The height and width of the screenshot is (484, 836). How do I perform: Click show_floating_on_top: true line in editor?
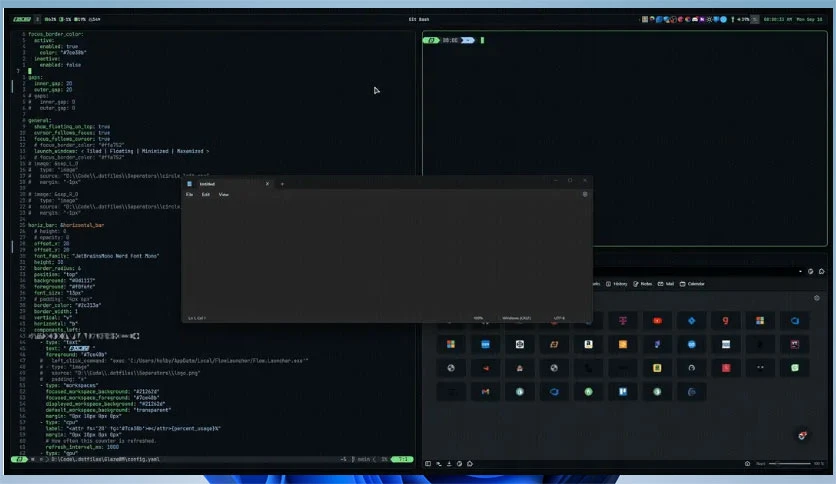[x=72, y=127]
